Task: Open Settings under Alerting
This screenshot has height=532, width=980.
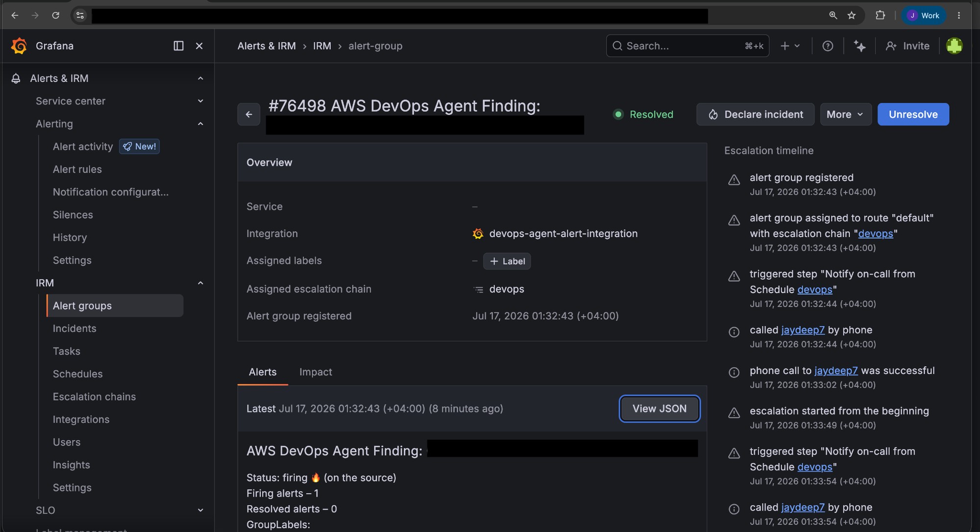Action: 72,260
